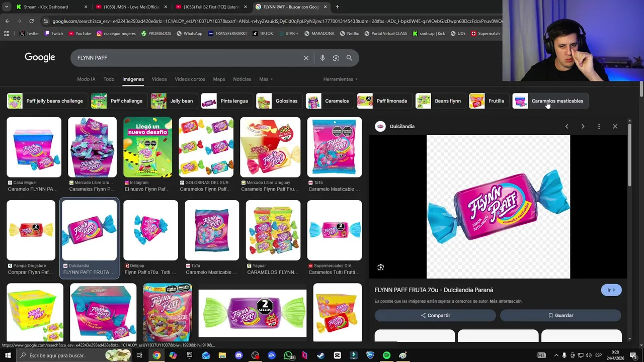The height and width of the screenshot is (362, 644).
Task: Click the Ir button to visit Dulcilandia
Action: (x=611, y=290)
